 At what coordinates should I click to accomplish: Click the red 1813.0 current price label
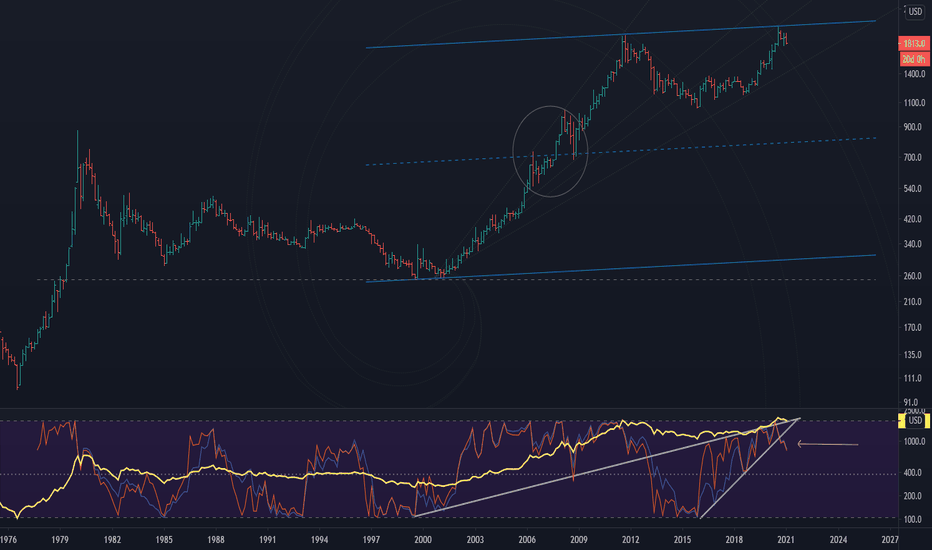pyautogui.click(x=914, y=43)
